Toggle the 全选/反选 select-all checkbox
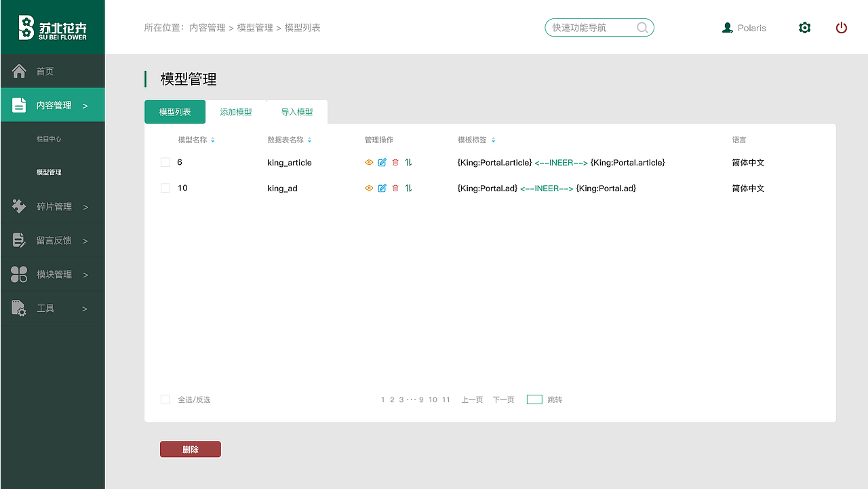Viewport: 868px width, 489px height. (165, 399)
